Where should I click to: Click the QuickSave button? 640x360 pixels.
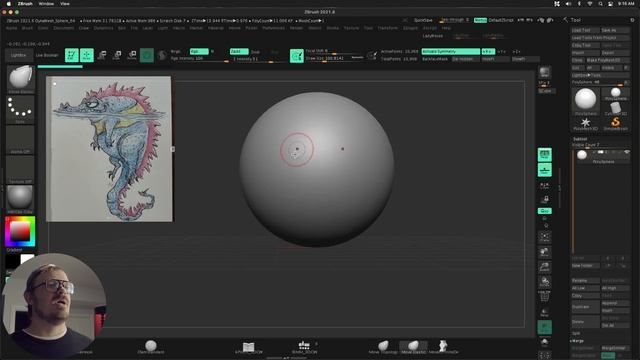423,20
